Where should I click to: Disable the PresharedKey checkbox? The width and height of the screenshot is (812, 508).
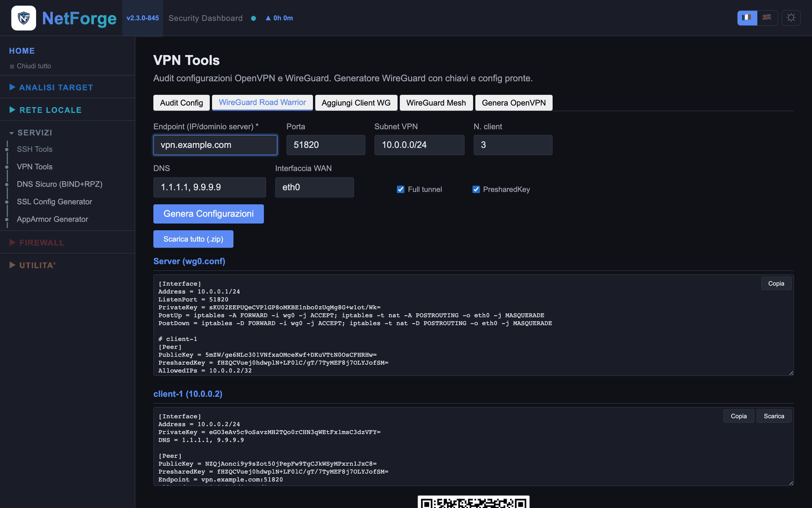click(x=476, y=189)
